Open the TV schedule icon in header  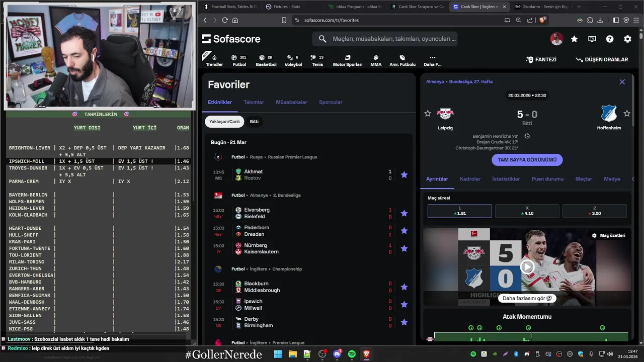coord(592,39)
